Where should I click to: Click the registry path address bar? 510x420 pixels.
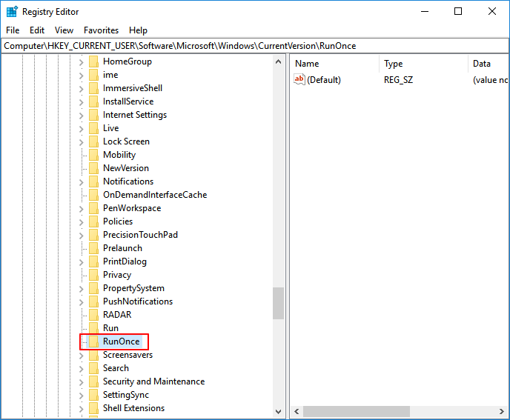click(x=254, y=46)
